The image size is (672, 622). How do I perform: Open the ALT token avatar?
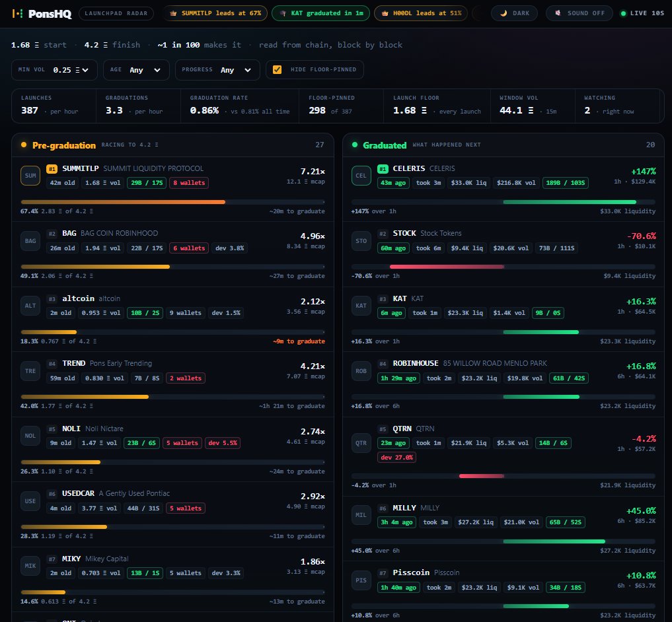tap(30, 306)
